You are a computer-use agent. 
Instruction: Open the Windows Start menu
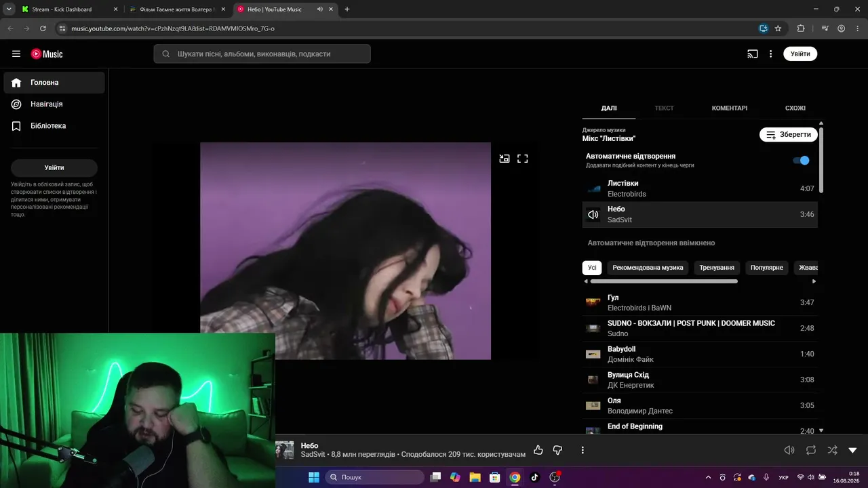pyautogui.click(x=314, y=477)
